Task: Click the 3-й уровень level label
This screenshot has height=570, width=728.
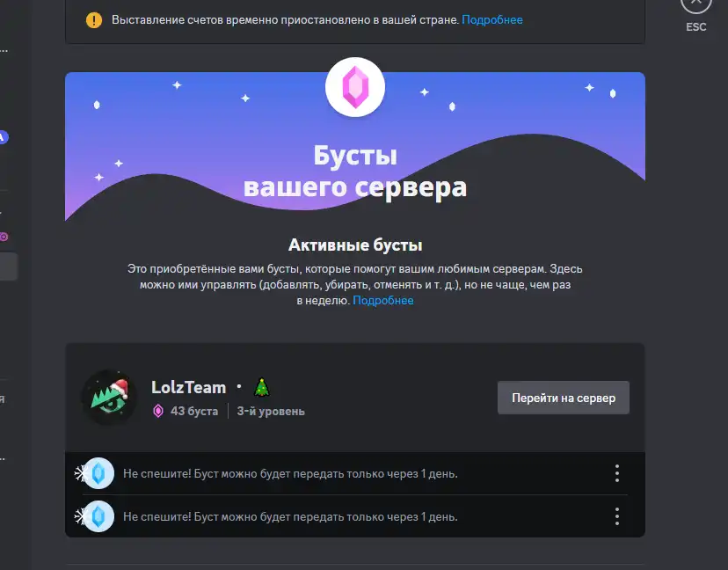Action: pyautogui.click(x=271, y=411)
